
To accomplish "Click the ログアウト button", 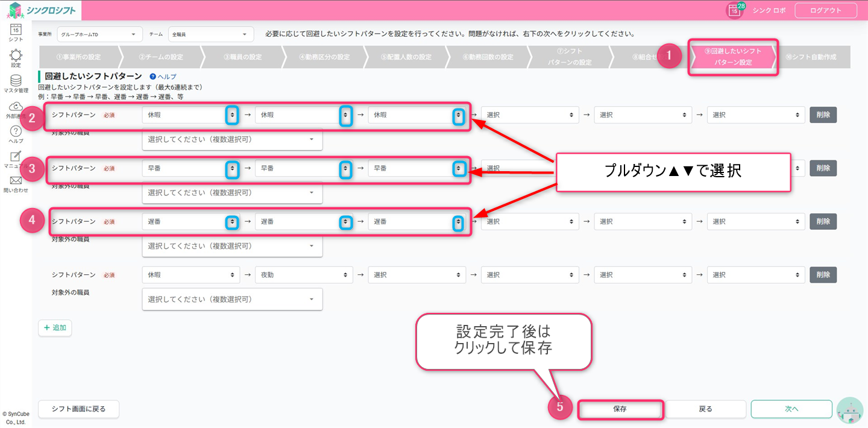I will click(826, 10).
